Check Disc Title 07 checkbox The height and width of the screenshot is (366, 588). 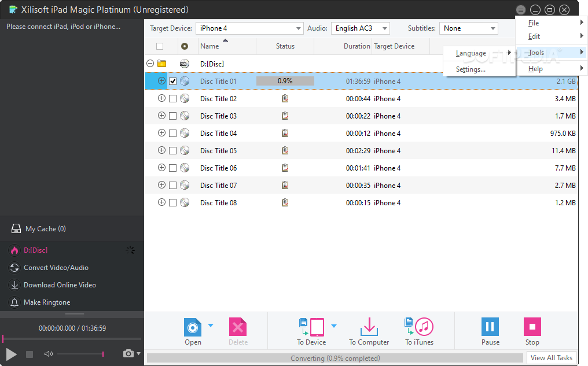pyautogui.click(x=172, y=186)
